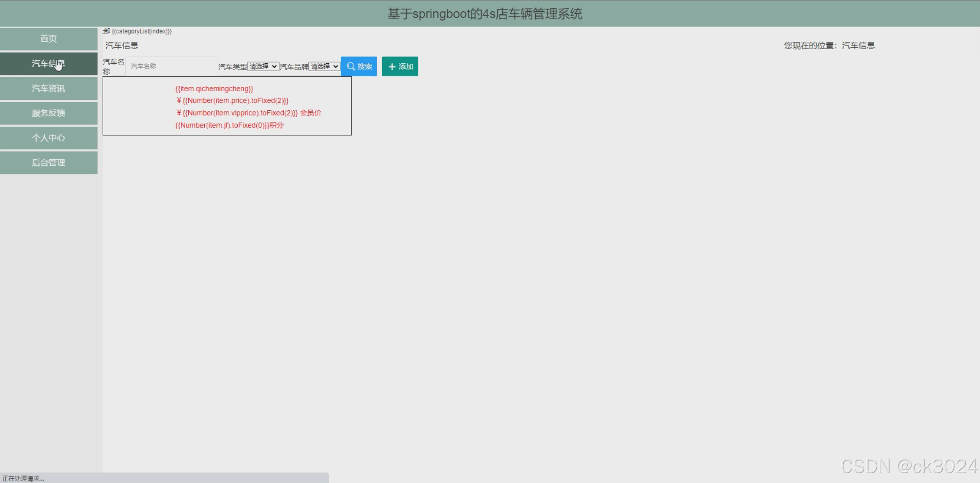Open 后台管理 from the sidebar
Viewport: 980px width, 483px height.
coord(48,162)
